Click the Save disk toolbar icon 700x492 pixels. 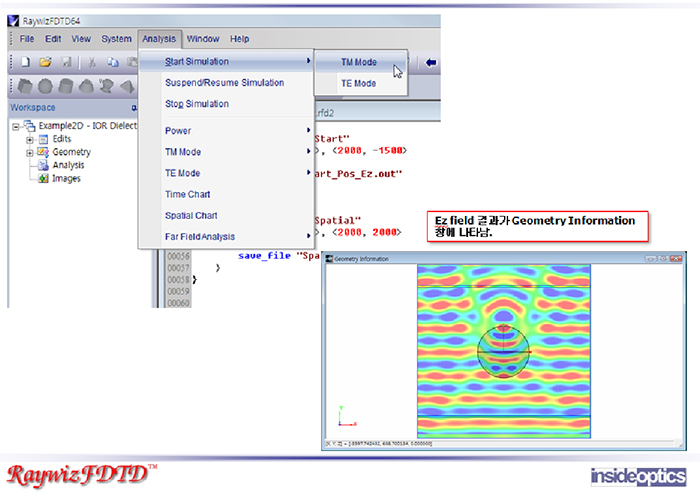[66, 62]
